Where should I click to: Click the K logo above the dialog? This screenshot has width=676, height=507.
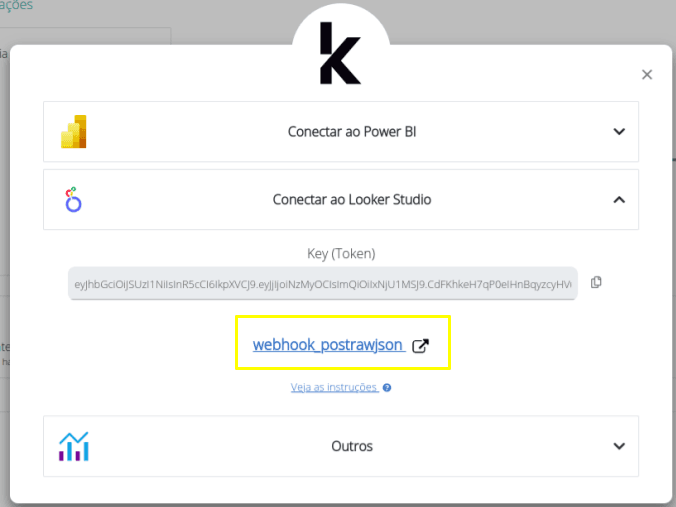click(340, 53)
